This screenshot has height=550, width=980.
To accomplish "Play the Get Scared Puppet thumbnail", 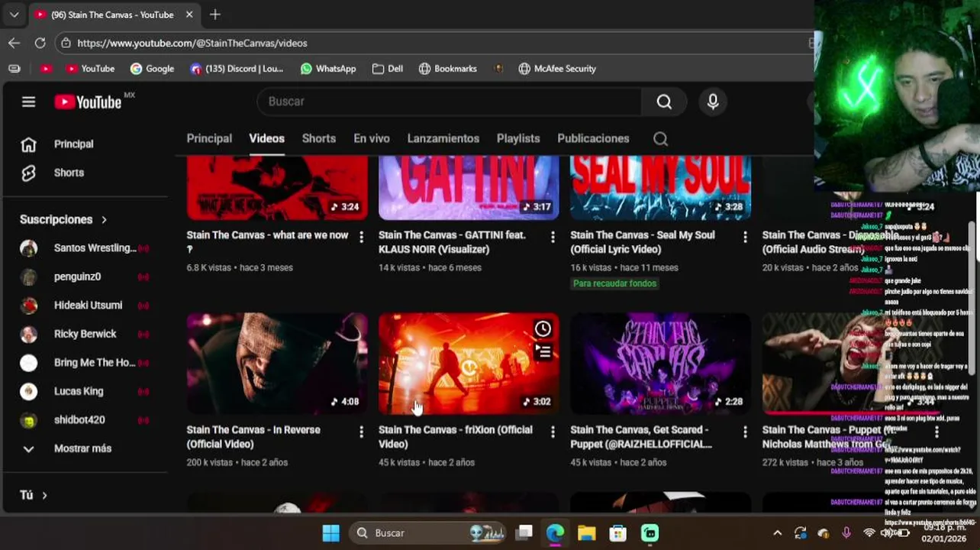I will pyautogui.click(x=661, y=364).
